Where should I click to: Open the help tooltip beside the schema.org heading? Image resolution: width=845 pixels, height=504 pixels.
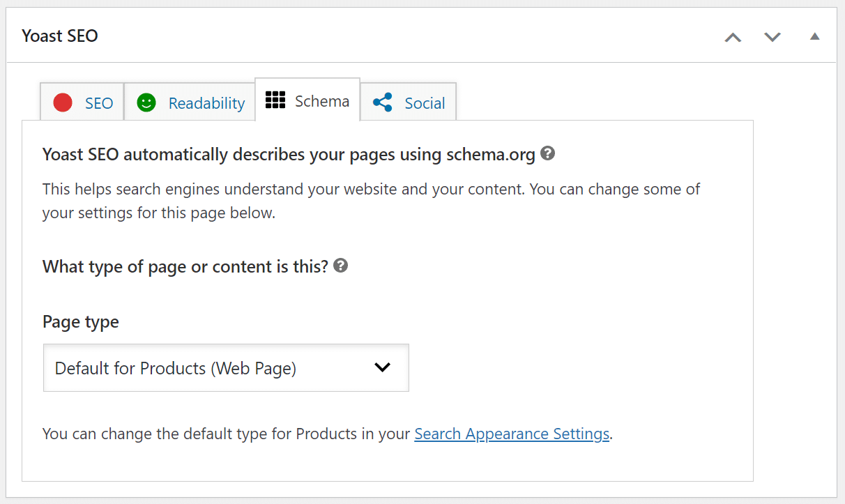point(547,153)
